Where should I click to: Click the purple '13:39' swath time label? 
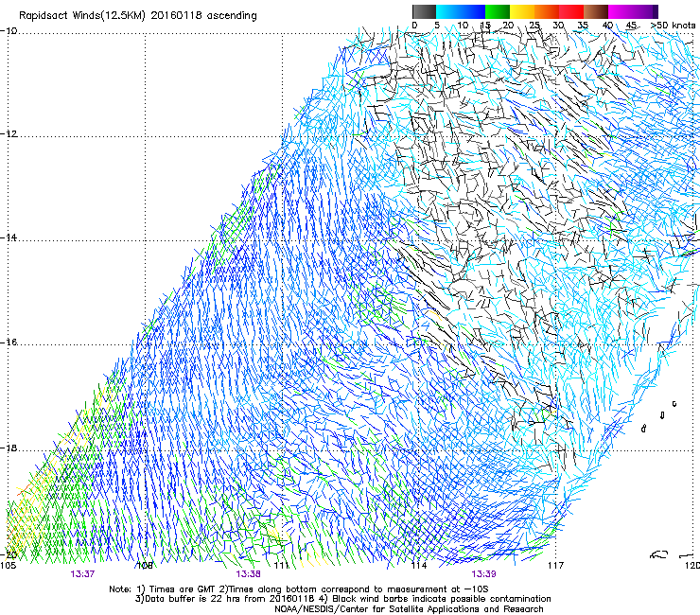tap(483, 574)
